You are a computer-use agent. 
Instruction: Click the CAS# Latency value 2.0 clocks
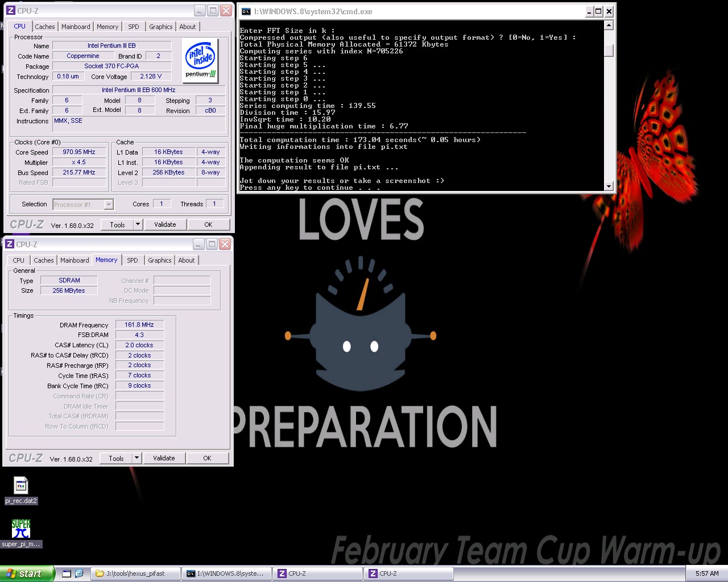(x=139, y=345)
